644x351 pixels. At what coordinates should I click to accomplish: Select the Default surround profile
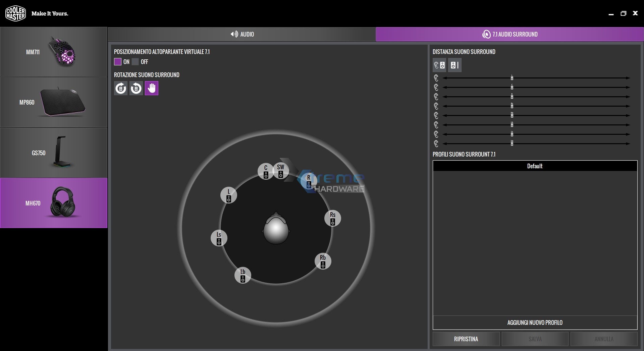tap(535, 166)
